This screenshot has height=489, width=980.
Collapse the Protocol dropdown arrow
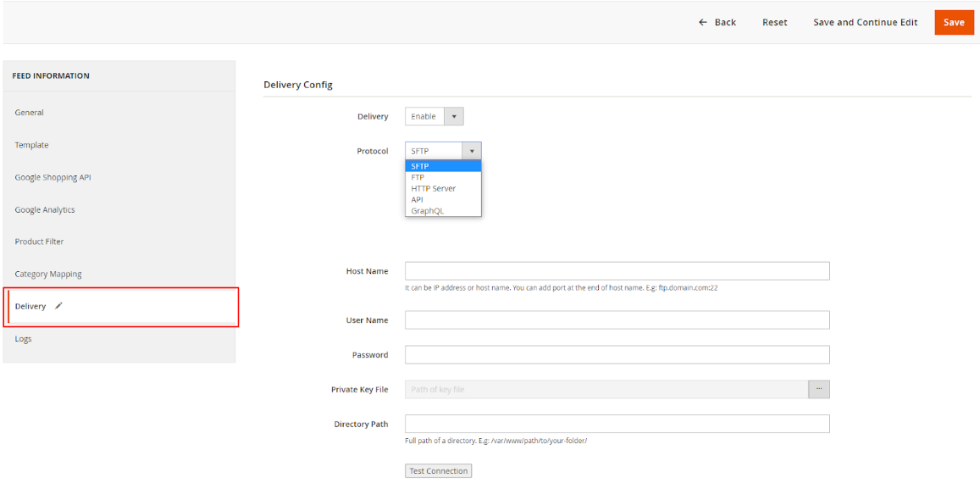click(472, 151)
